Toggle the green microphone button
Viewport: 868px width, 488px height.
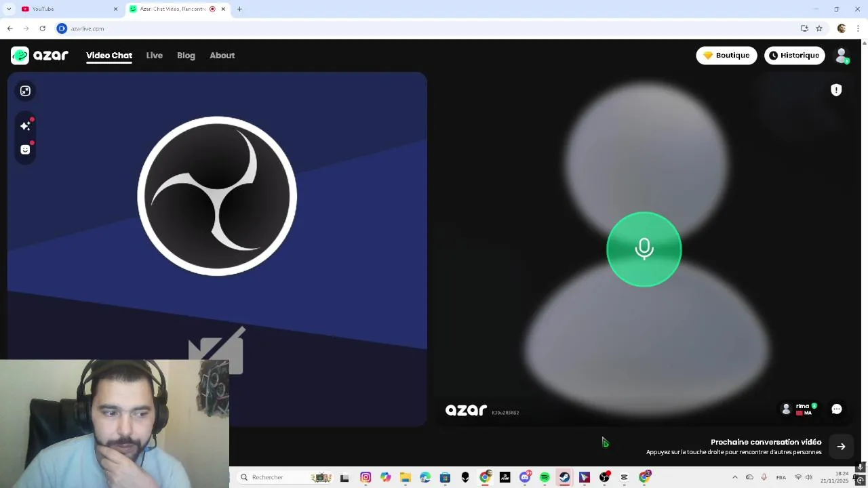[644, 249]
